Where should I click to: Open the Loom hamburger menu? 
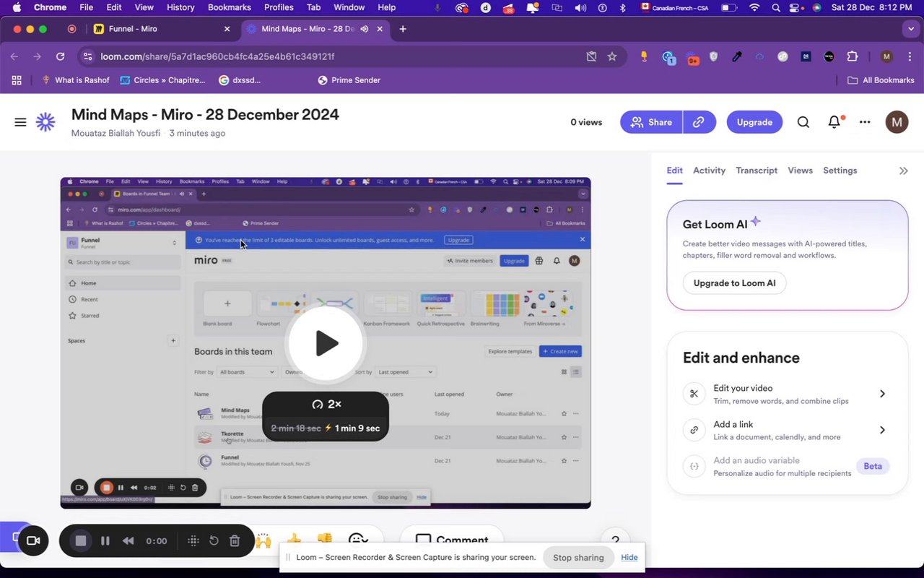[20, 122]
